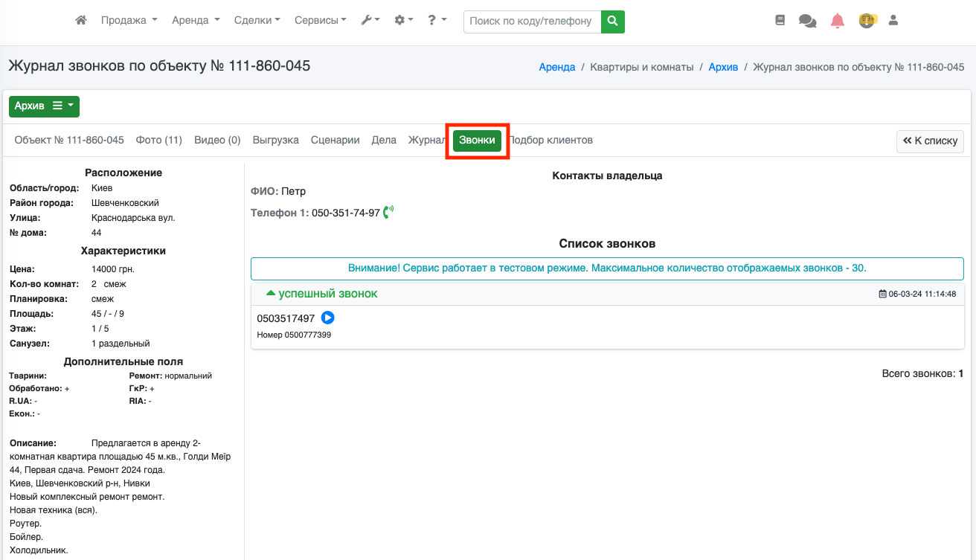The height and width of the screenshot is (560, 976).
Task: Open the book icon in top bar
Action: [780, 21]
